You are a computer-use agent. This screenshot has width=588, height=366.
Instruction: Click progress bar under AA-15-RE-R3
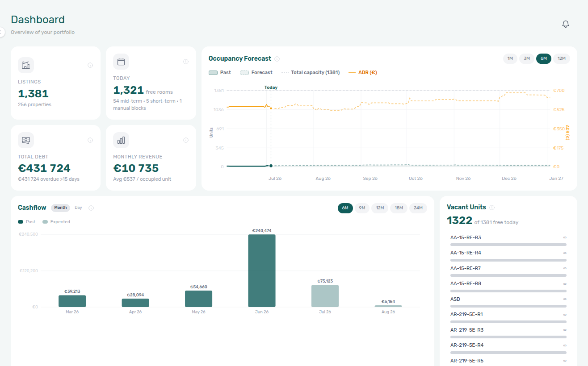[508, 245]
